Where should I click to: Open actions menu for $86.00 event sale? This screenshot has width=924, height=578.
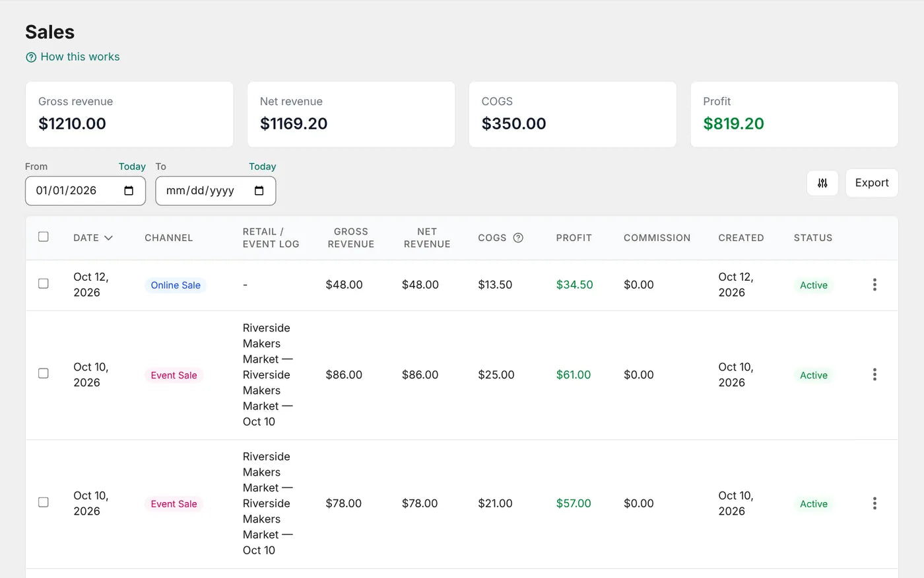[874, 375]
